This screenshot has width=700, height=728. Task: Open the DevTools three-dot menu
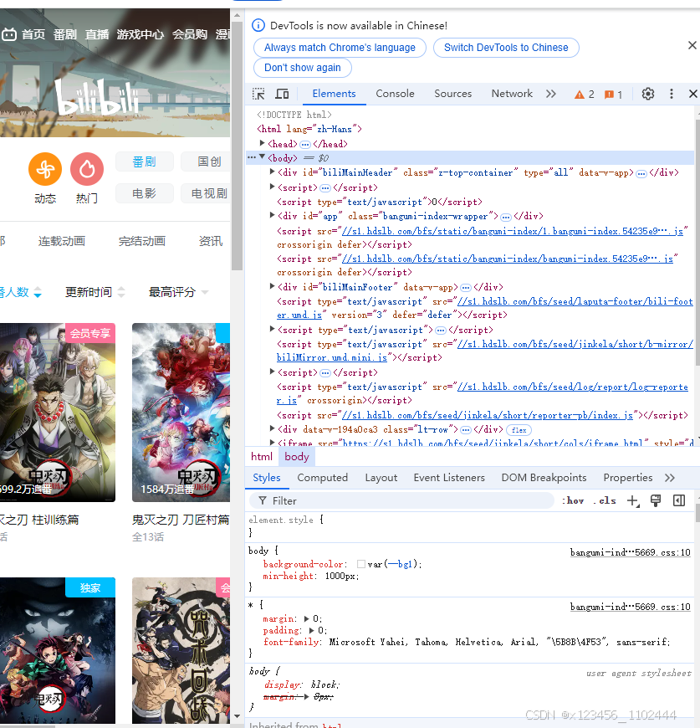pyautogui.click(x=672, y=94)
